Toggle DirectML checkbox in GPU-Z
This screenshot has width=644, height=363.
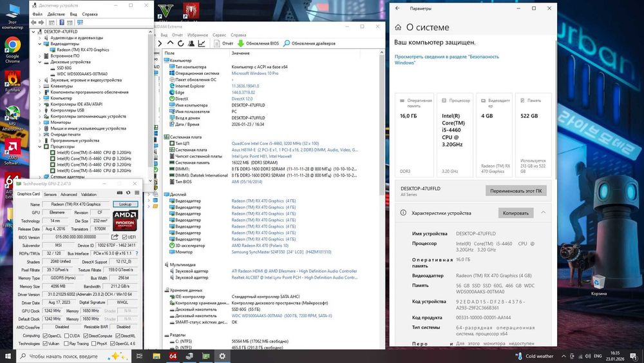[118, 336]
